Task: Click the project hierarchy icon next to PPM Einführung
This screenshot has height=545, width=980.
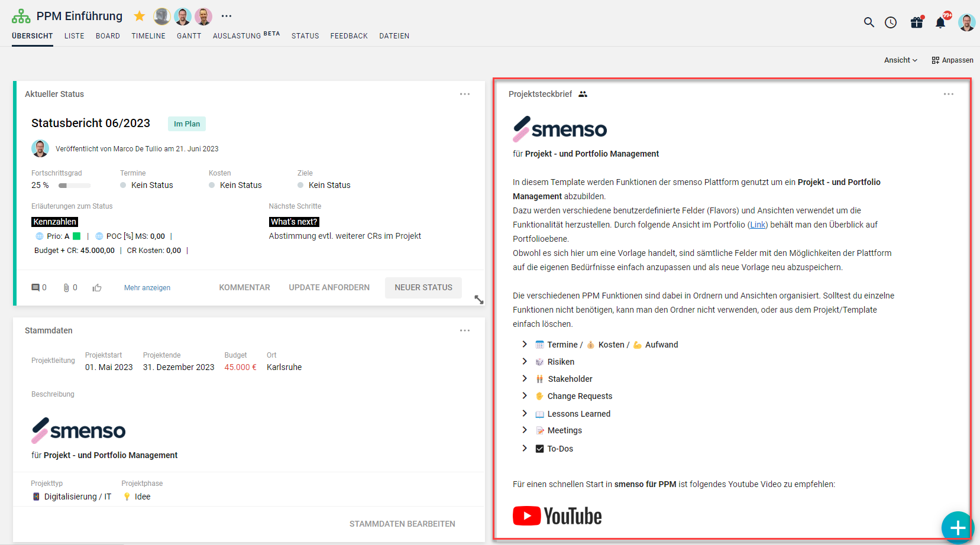Action: [21, 16]
